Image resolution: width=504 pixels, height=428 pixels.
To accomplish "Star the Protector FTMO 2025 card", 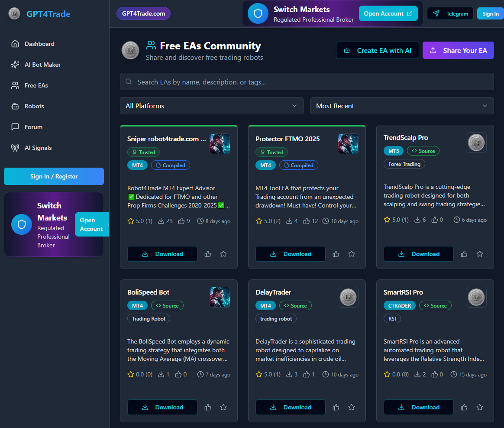I will pyautogui.click(x=352, y=254).
